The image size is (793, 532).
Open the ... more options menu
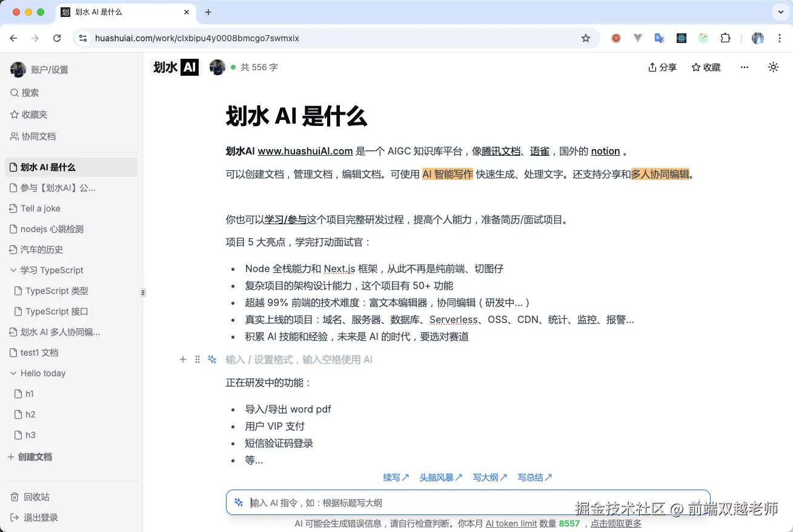coord(744,67)
